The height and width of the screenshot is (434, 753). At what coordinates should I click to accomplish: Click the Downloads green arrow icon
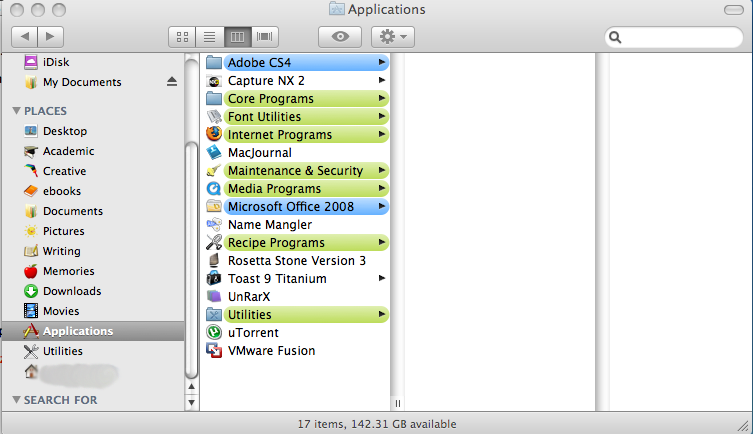(31, 291)
